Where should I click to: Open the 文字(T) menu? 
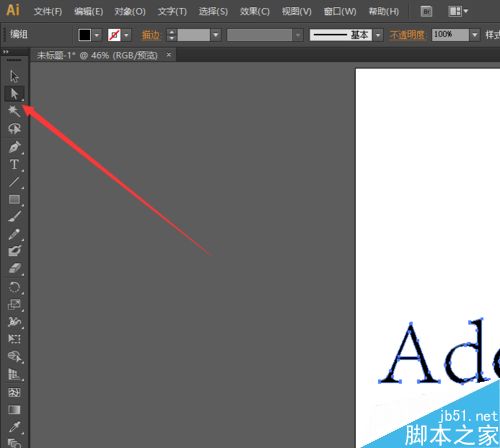pyautogui.click(x=172, y=12)
